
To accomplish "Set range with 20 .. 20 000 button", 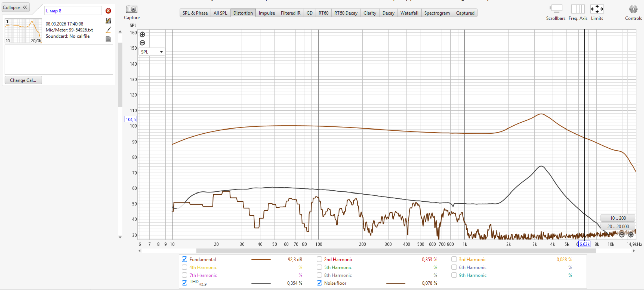I will click(618, 226).
